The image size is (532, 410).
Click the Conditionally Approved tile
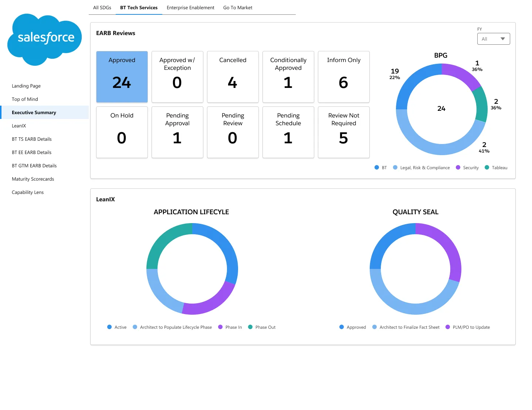pyautogui.click(x=288, y=77)
